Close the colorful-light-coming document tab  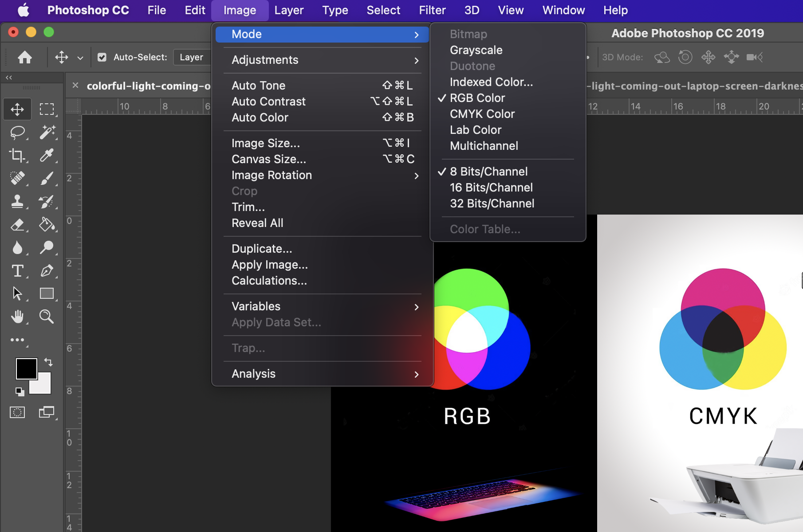click(x=75, y=86)
